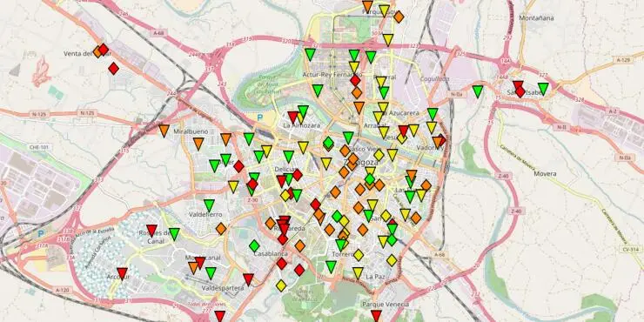Click the yellow diamond south of Casablanca

point(281,285)
